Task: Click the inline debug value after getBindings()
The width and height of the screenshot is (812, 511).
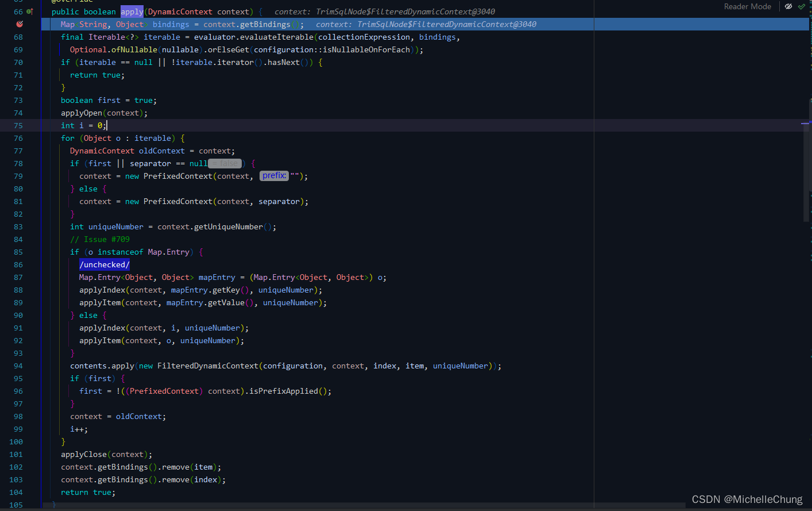Action: click(x=426, y=24)
